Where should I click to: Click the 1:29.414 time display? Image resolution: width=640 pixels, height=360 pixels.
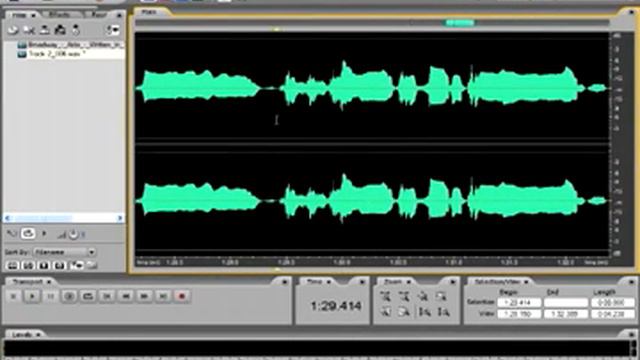pos(336,306)
